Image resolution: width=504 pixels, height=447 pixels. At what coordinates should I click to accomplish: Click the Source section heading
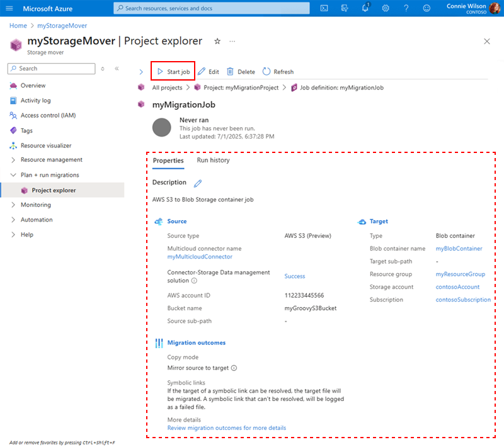pos(177,221)
